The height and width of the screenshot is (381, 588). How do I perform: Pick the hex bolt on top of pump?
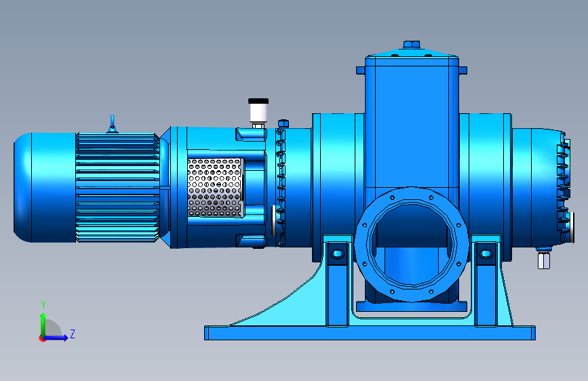click(412, 45)
